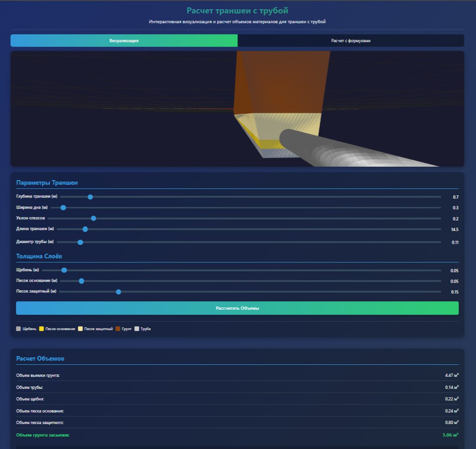The image size is (476, 449).
Task: Click the gray Щебень legend swatch
Action: 19,329
